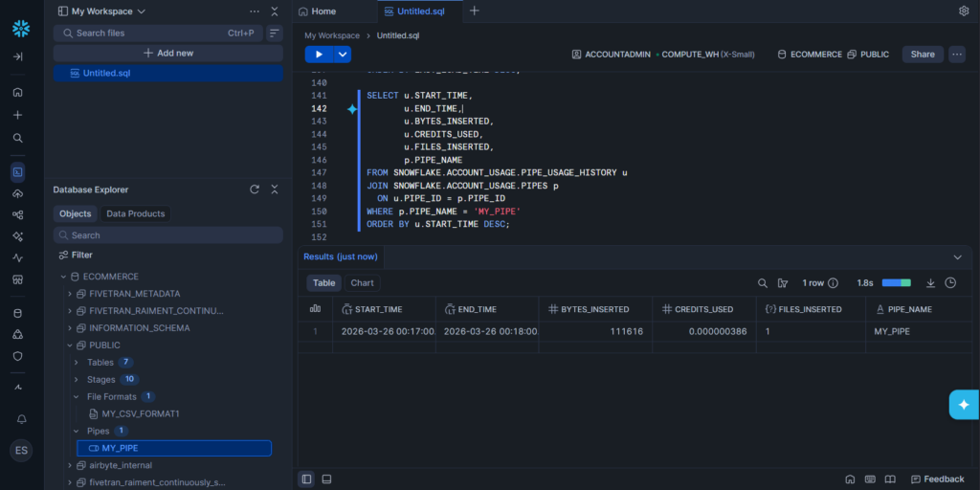Viewport: 980px width, 490px height.
Task: Select the Objects tab
Action: click(x=75, y=213)
